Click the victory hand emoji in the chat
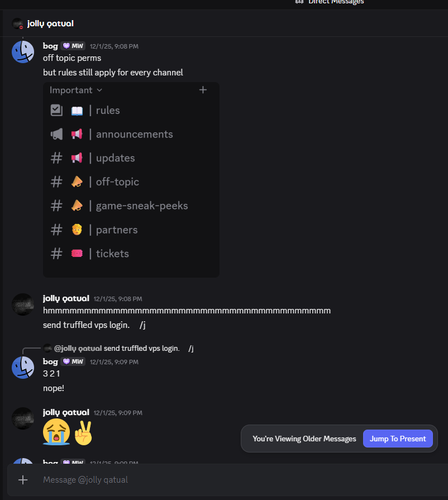This screenshot has height=500, width=448. [x=83, y=432]
